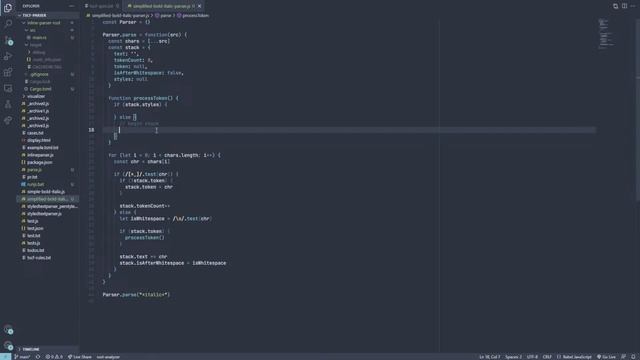This screenshot has width=640, height=360.
Task: Click the remote window indicator in status bar
Action: [x=5, y=357]
